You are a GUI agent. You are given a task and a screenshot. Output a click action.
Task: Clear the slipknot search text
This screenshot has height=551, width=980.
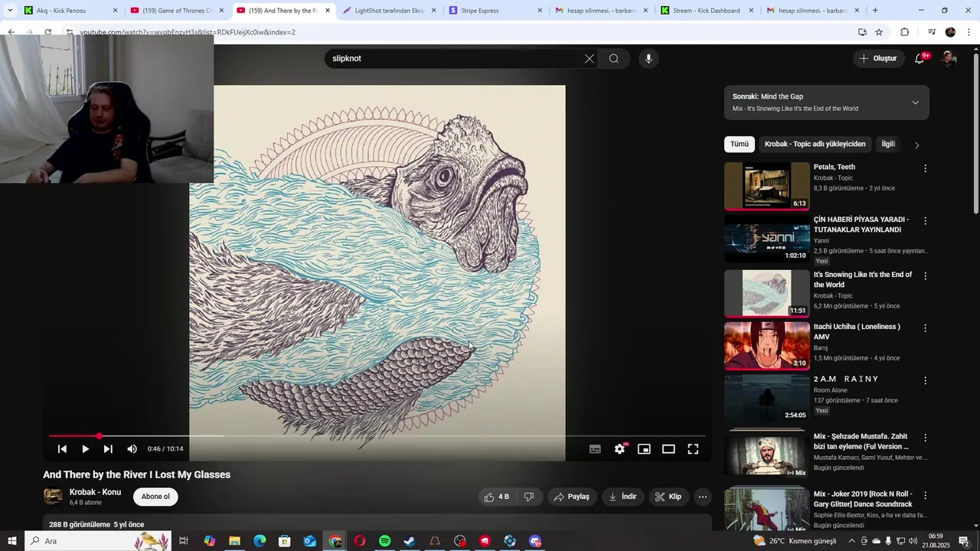[590, 59]
